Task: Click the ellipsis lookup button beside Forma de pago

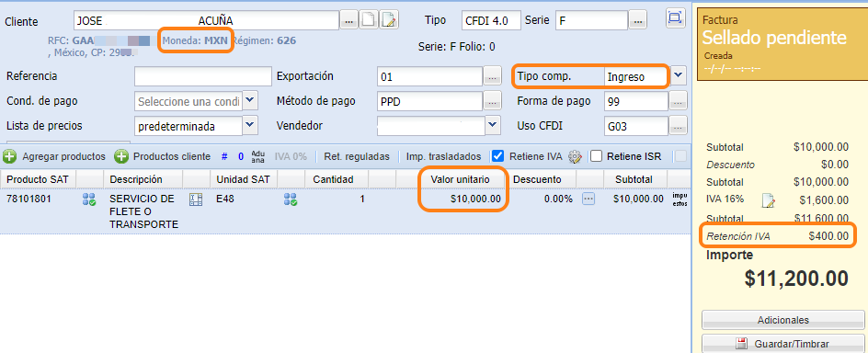Action: pyautogui.click(x=679, y=101)
